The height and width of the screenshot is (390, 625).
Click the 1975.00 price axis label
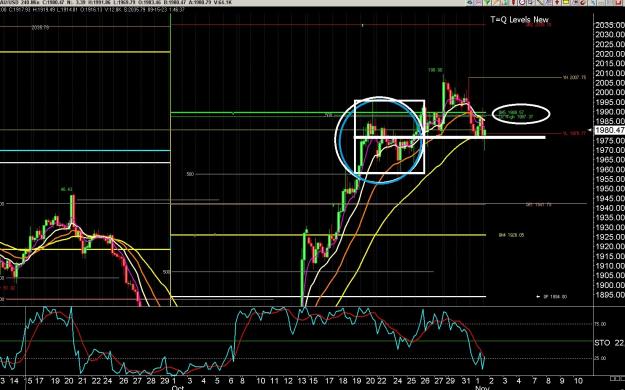click(x=610, y=141)
